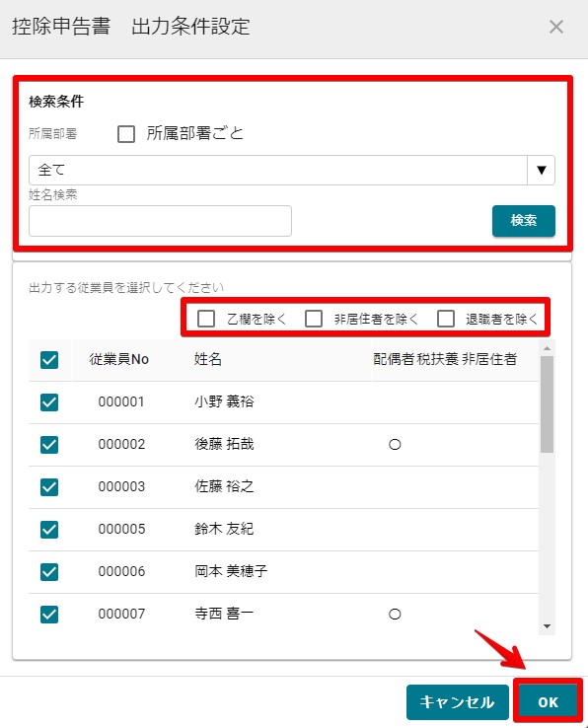Click the 検索 button
588x728 pixels.
[524, 221]
